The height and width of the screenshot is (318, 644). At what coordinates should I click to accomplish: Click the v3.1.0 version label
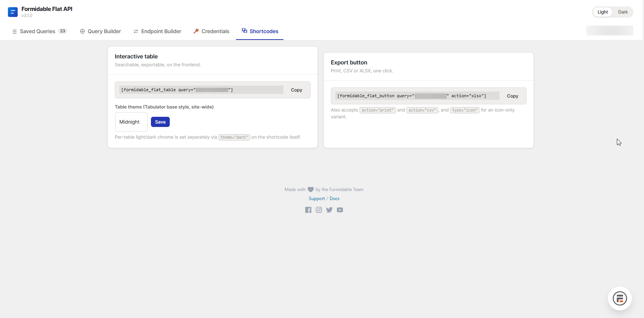click(27, 16)
